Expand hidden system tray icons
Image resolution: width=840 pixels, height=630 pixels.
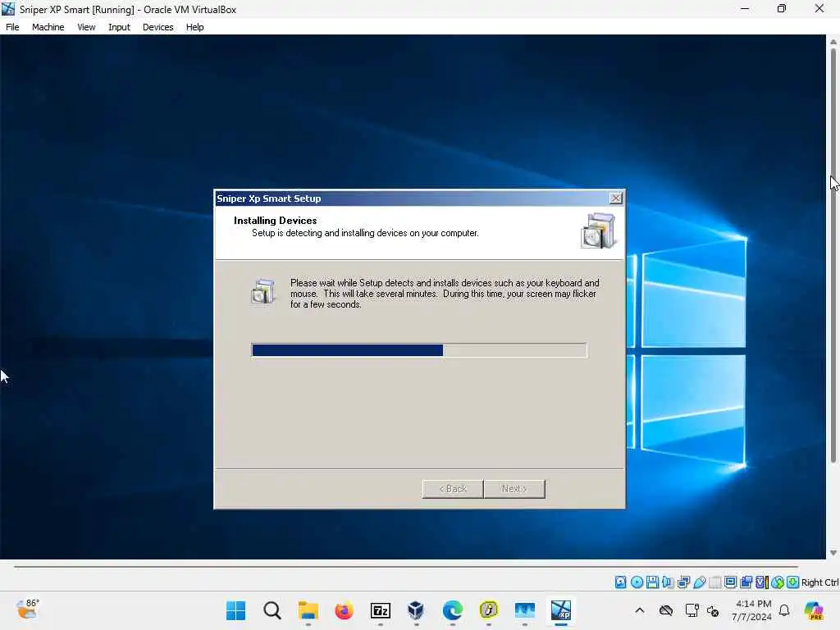640,610
